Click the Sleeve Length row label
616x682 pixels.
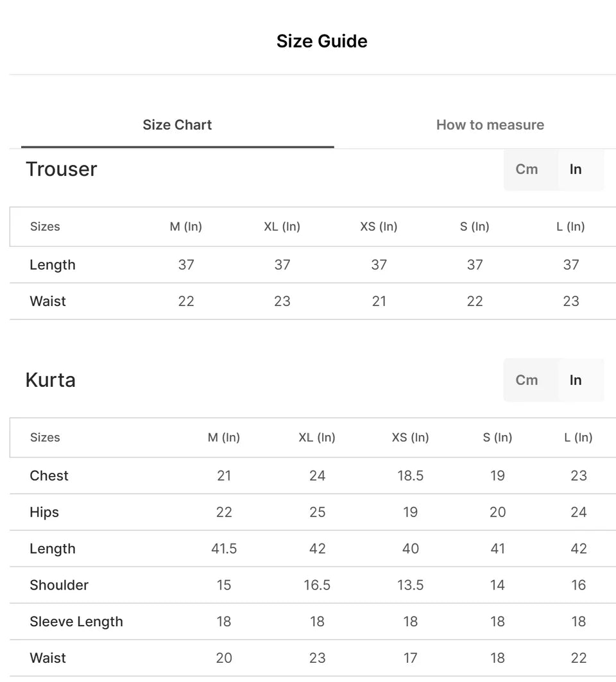pos(76,621)
